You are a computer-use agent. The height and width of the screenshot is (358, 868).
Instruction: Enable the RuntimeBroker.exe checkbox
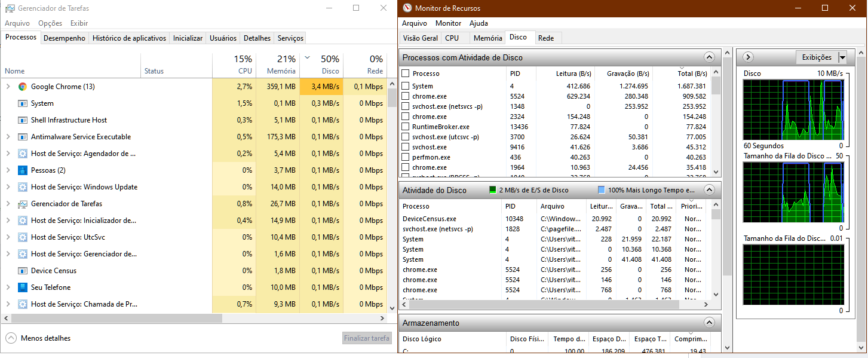pos(406,127)
